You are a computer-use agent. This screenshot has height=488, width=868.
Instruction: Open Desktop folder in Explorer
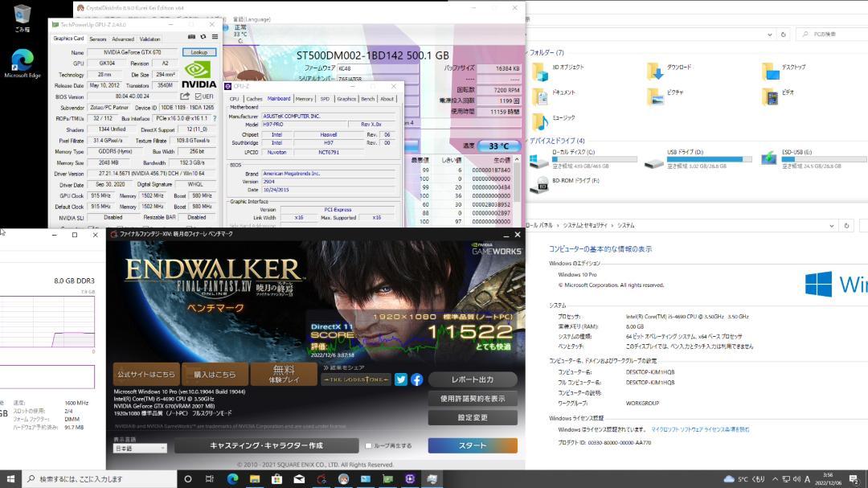click(784, 71)
